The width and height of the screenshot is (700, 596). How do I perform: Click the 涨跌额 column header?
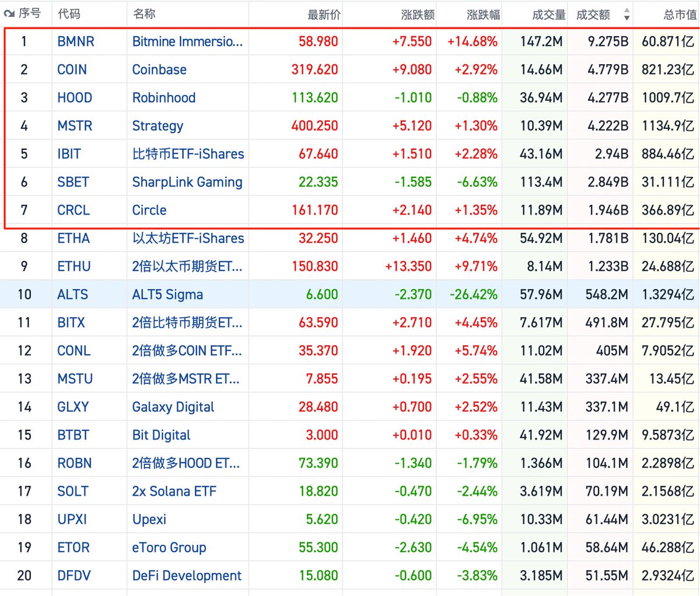click(418, 15)
